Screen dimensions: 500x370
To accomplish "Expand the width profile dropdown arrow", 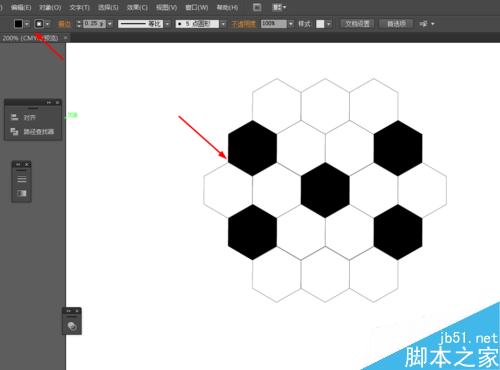I will [x=167, y=24].
